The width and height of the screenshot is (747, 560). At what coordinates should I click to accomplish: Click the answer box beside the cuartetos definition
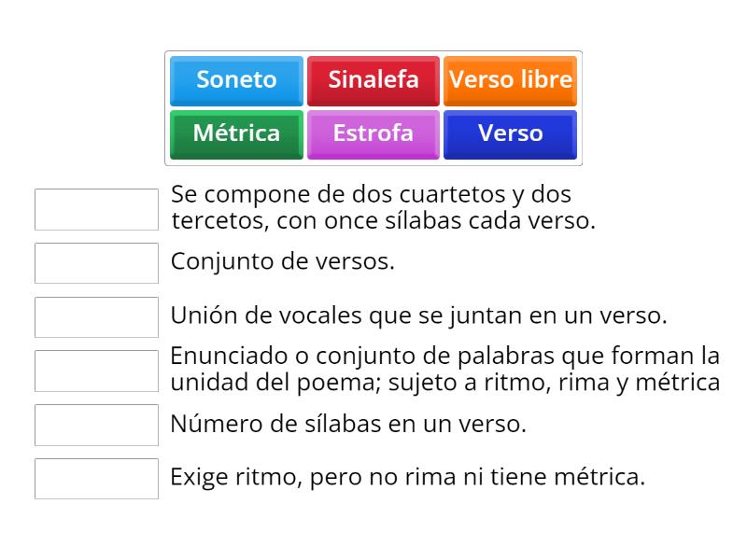coord(96,209)
